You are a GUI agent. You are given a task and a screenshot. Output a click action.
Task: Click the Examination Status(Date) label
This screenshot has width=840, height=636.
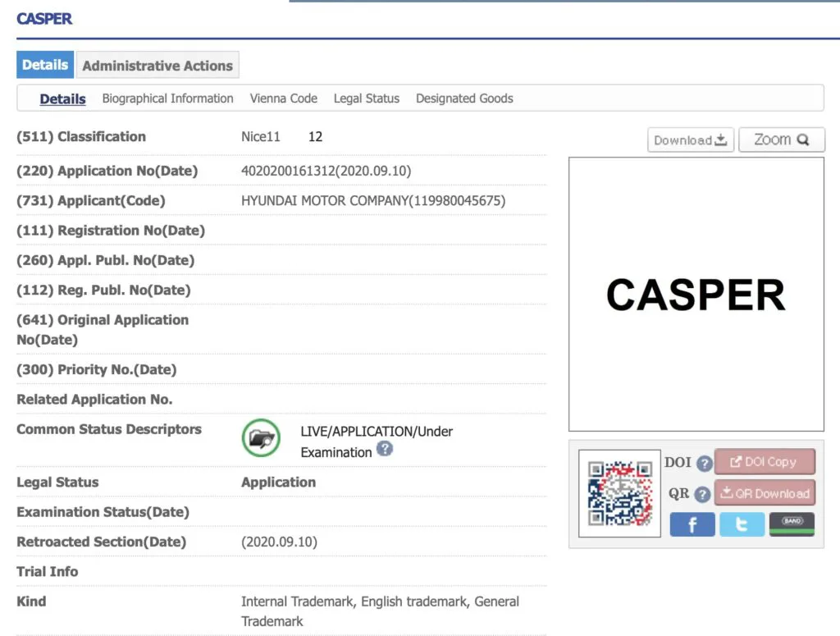tap(103, 512)
